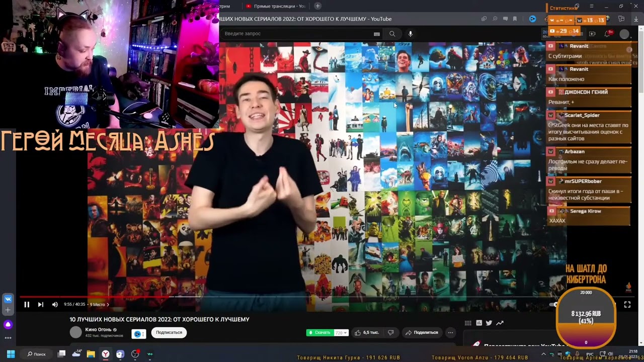Open the on-screen keyboard icon in search

tap(376, 34)
